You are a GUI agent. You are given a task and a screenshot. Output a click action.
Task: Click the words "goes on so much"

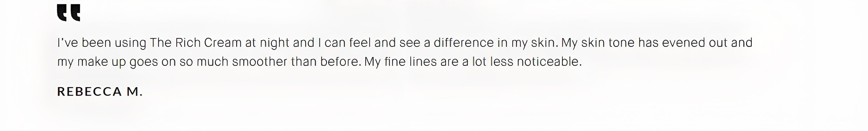tap(179, 62)
